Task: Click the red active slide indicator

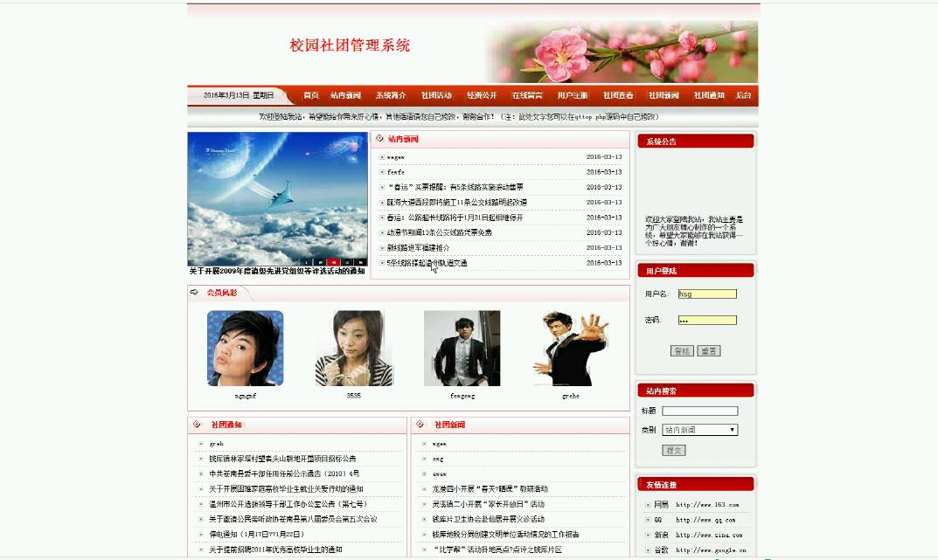Action: (x=333, y=262)
